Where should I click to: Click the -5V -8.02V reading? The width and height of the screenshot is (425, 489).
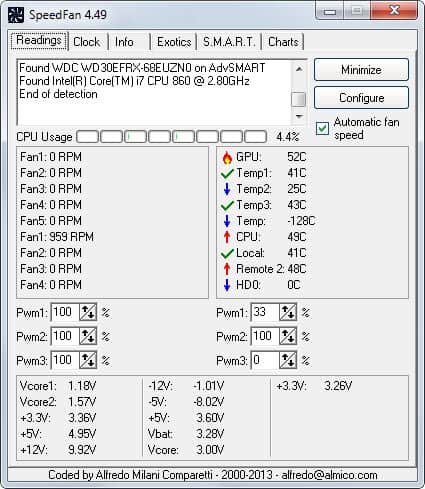[x=186, y=402]
